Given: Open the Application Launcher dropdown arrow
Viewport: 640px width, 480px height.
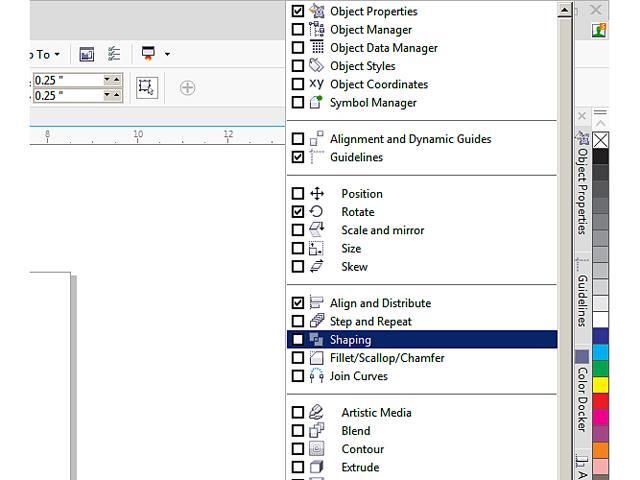Looking at the screenshot, I should tap(167, 54).
